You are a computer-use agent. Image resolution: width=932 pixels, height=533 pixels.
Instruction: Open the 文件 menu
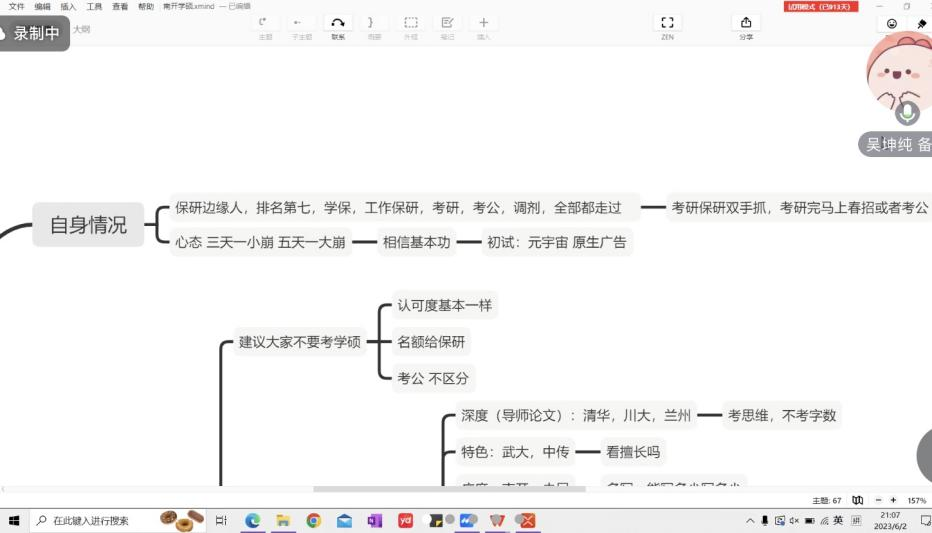coord(16,7)
